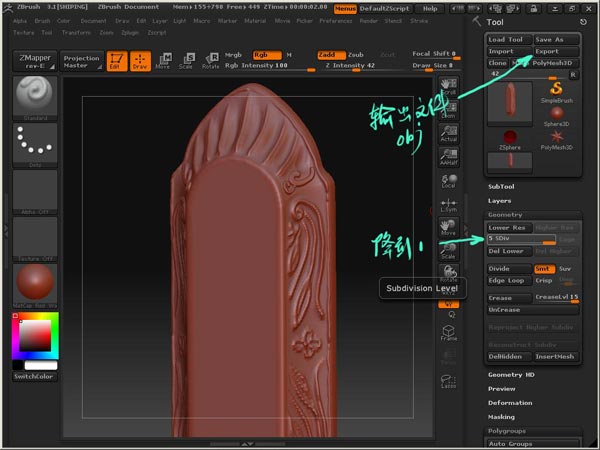Expand the Layers subpalette
600x450 pixels.
click(499, 201)
